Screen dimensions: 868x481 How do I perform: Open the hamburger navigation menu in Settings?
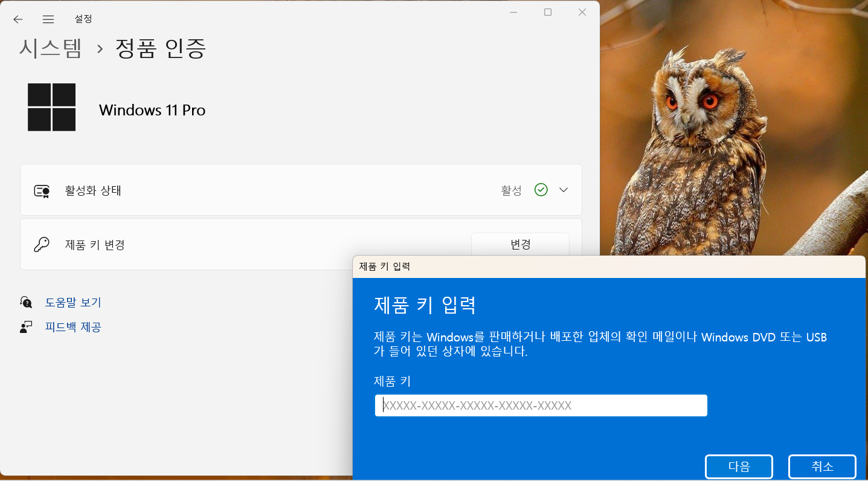(48, 19)
